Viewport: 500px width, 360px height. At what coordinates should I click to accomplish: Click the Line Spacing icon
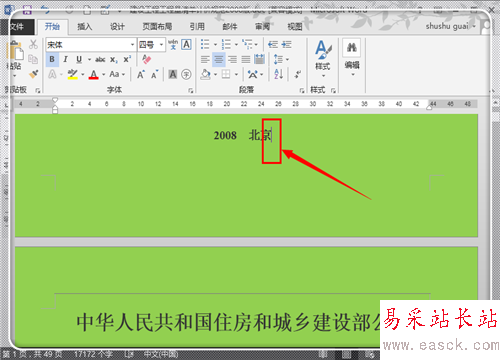278,59
